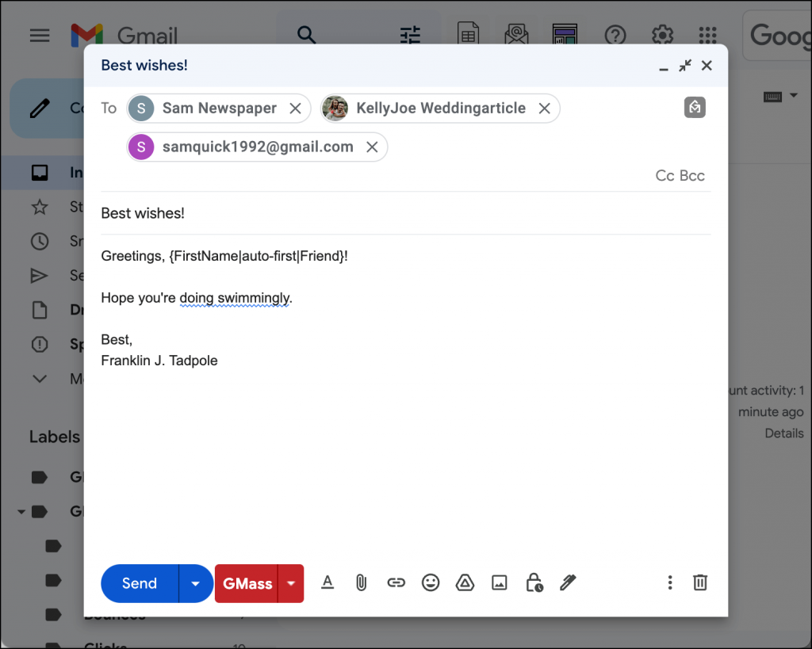Remove Sam Newspaper from recipients
This screenshot has height=649, width=812.
coord(296,109)
